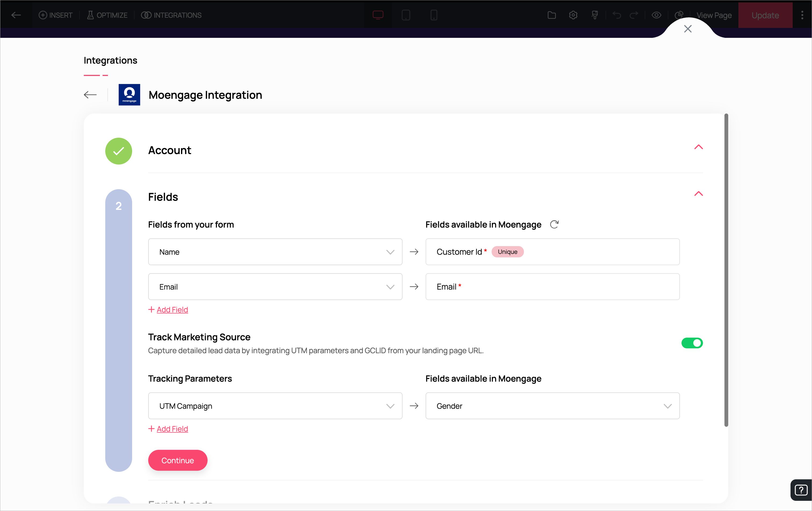Open the UTM Campaign tracking parameter dropdown
This screenshot has width=812, height=511.
tap(275, 406)
